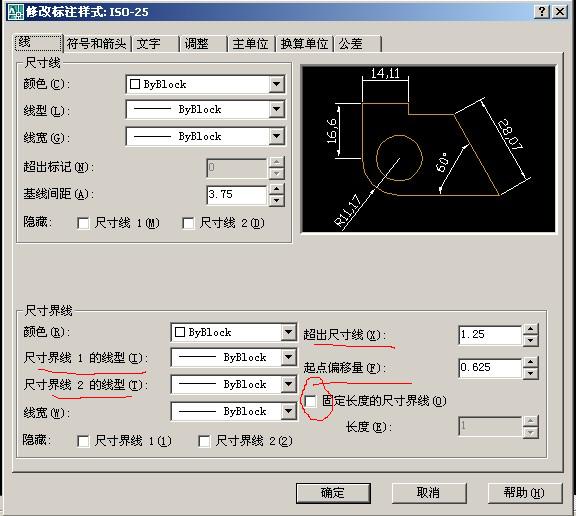Toggle hide 尺寸线 2(D) checkbox
The width and height of the screenshot is (576, 516).
pos(188,223)
